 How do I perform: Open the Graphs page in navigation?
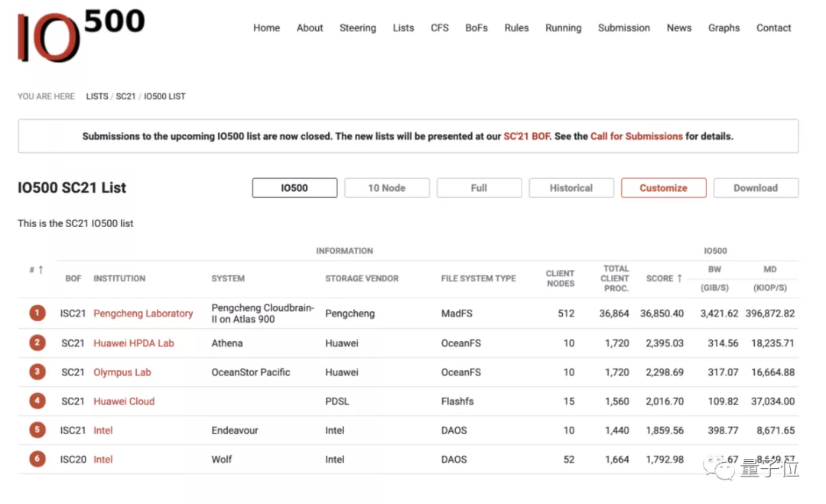tap(724, 28)
